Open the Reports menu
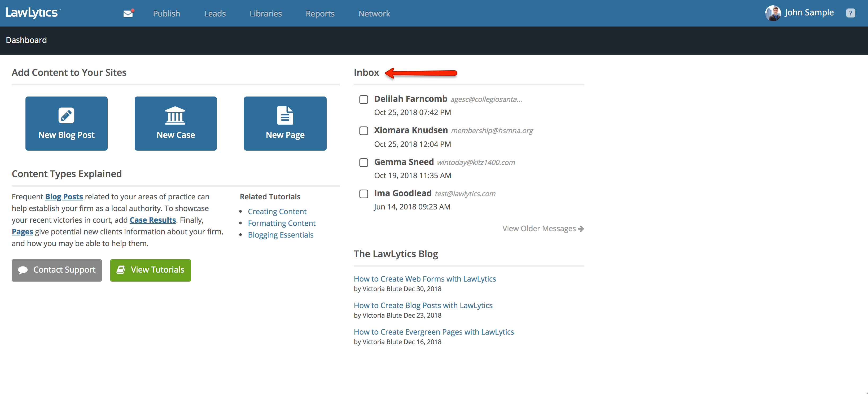 click(x=320, y=14)
